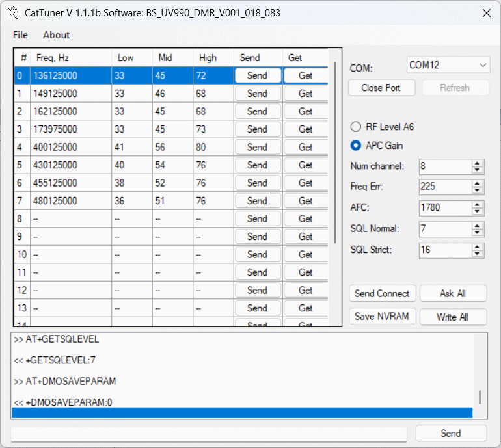Click the Save NVRAM button
This screenshot has width=501, height=448.
pos(382,317)
